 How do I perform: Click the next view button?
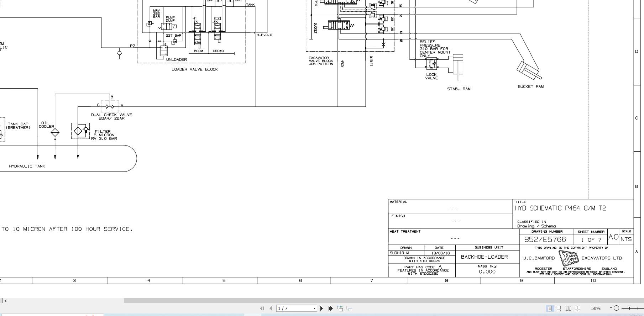349,308
